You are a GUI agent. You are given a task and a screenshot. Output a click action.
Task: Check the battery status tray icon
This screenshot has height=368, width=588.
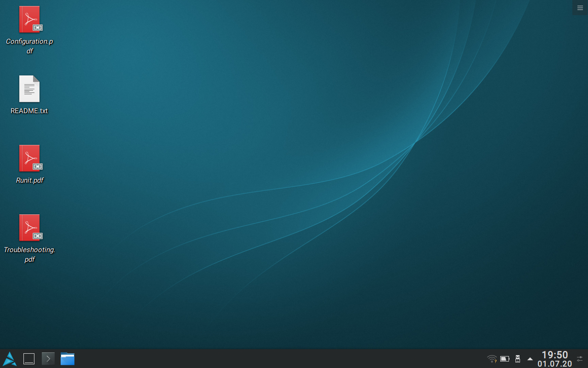505,359
